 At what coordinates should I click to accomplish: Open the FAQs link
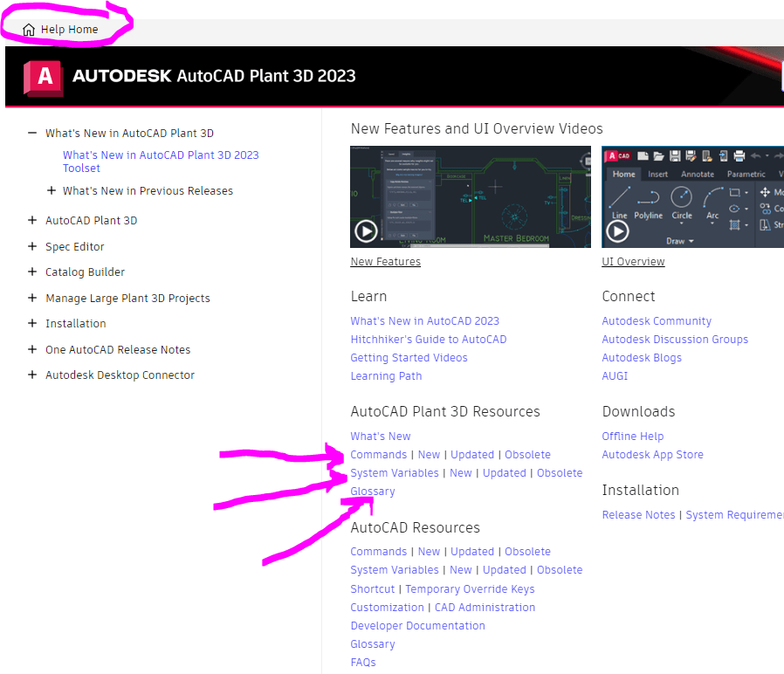tap(363, 663)
